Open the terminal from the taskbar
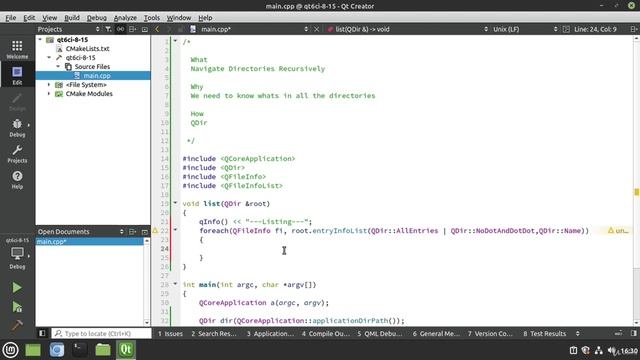 pyautogui.click(x=80, y=350)
